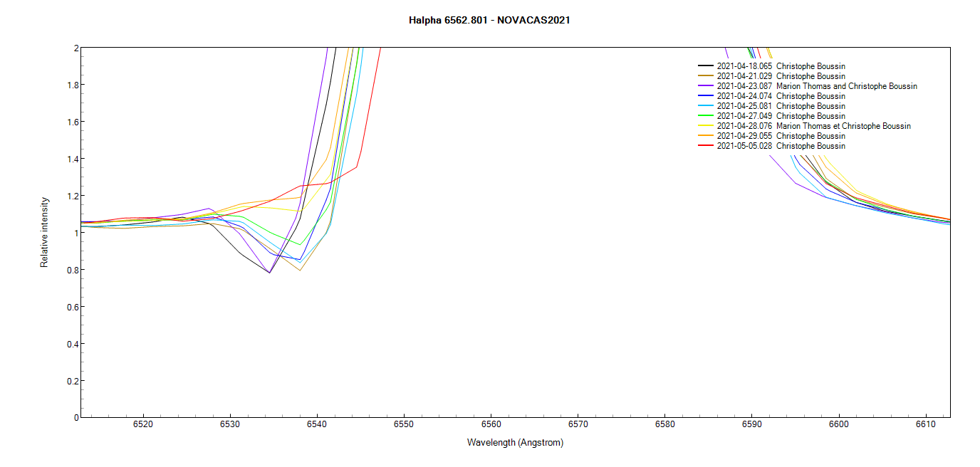Screen dimensions: 980x467
Task: Click the purple legend line for 2021-04-23.087
Action: coord(706,86)
